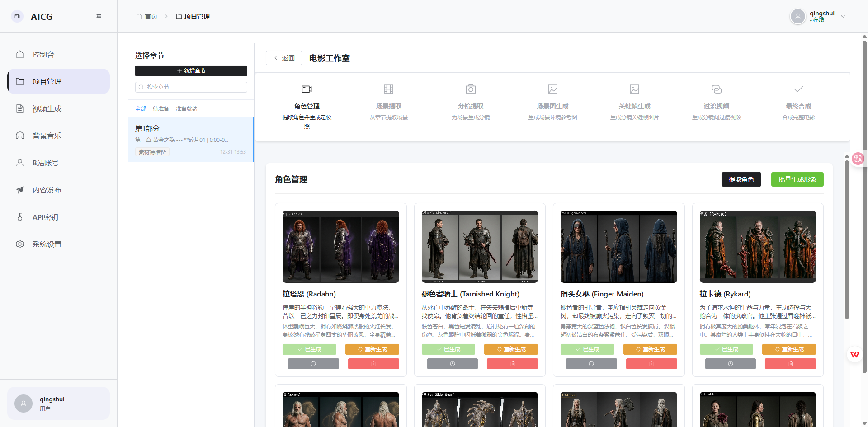The image size is (868, 427).
Task: Open the 褪色者骑士 (Tarnished Knight) character image
Action: point(480,247)
